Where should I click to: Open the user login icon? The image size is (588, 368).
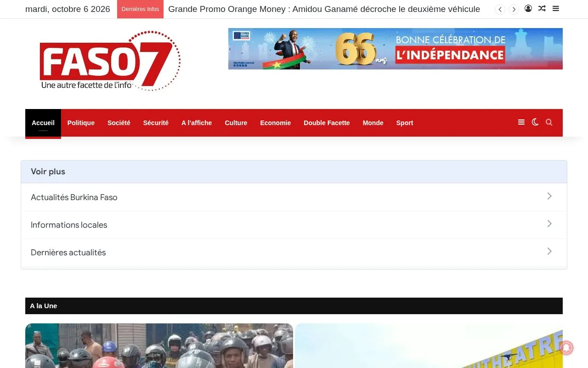(x=528, y=8)
